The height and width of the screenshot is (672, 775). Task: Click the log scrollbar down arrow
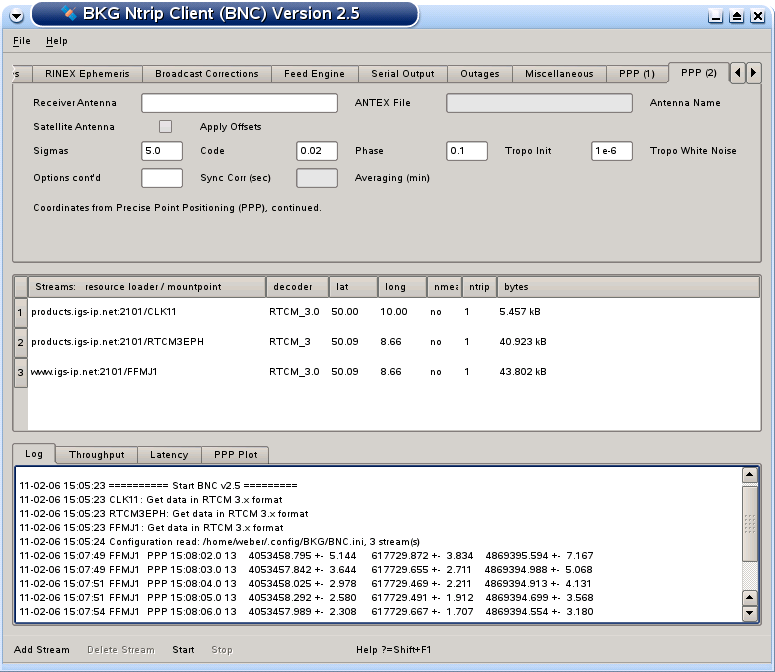point(750,612)
